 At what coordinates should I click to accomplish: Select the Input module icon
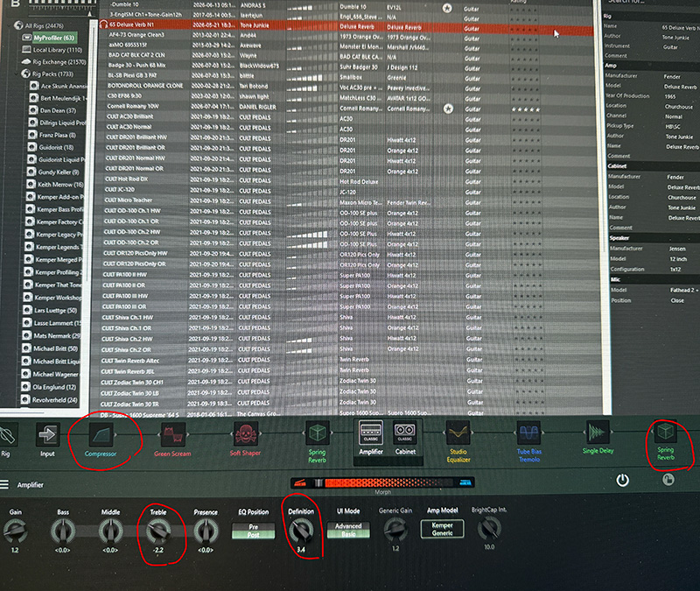[x=47, y=434]
